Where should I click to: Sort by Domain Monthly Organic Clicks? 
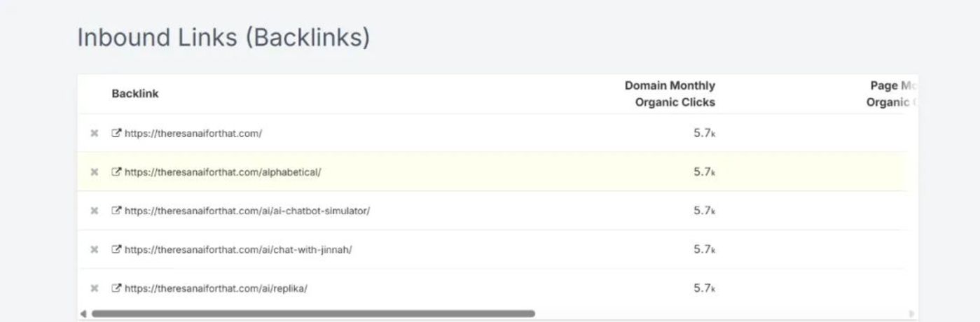coord(670,94)
